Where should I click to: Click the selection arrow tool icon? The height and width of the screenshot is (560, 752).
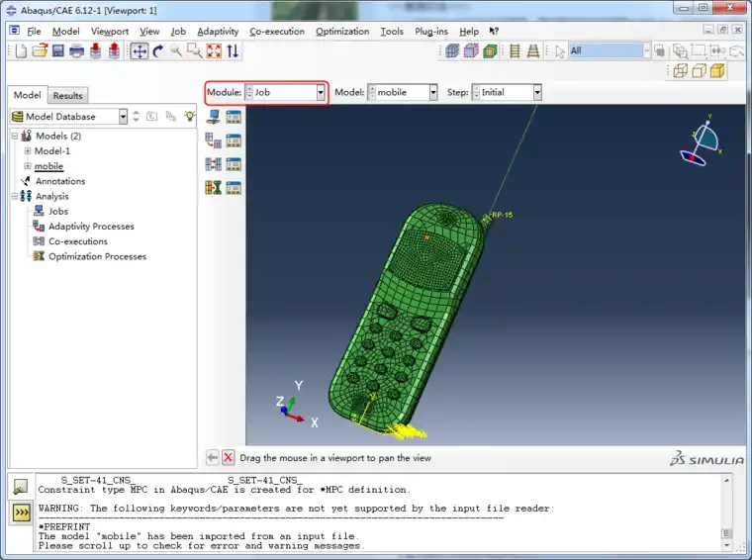pyautogui.click(x=559, y=51)
